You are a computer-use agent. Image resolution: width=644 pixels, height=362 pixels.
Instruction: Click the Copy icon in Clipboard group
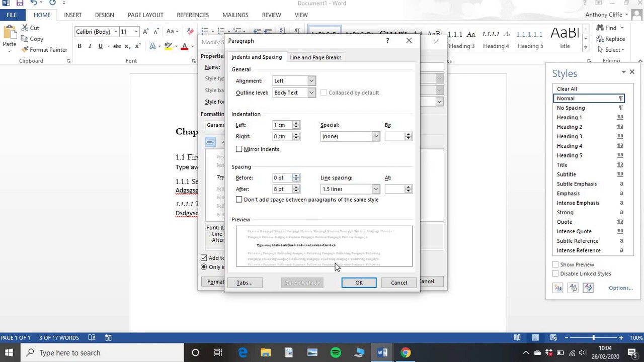coord(25,39)
